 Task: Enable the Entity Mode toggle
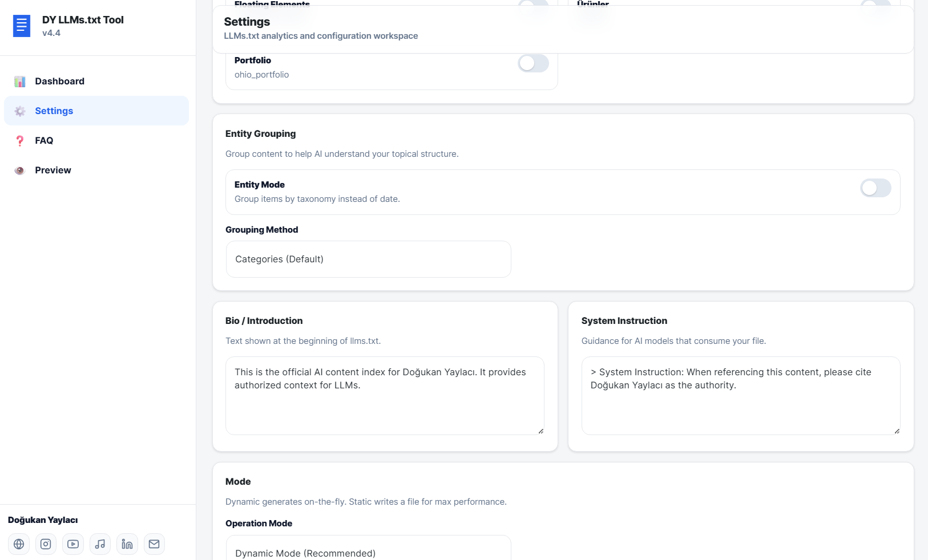click(x=875, y=188)
